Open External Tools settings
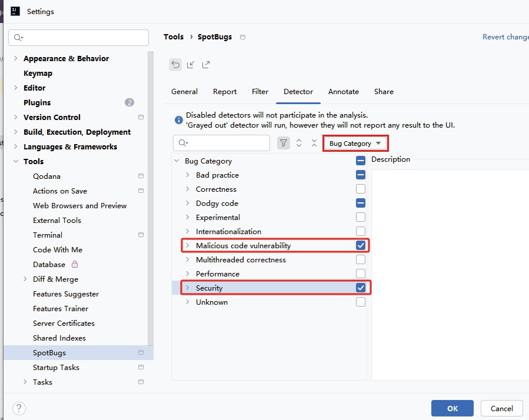 point(57,220)
